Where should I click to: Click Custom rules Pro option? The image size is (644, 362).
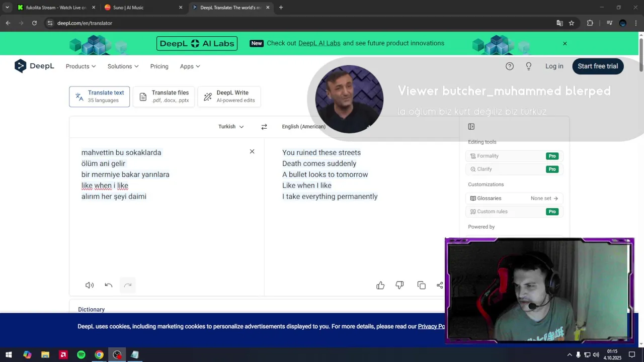514,212
